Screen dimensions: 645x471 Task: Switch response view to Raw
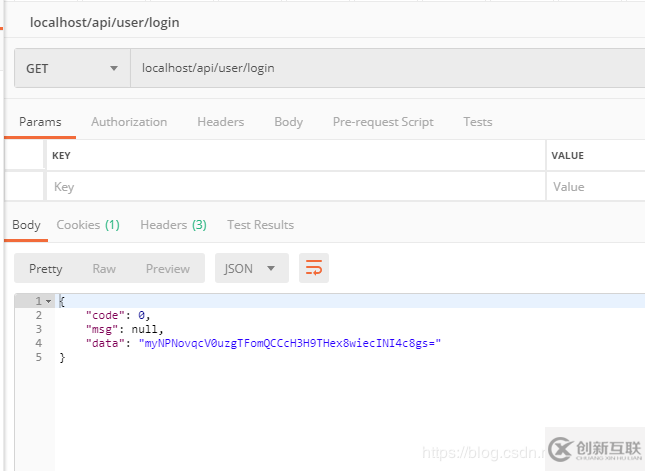[x=104, y=268]
